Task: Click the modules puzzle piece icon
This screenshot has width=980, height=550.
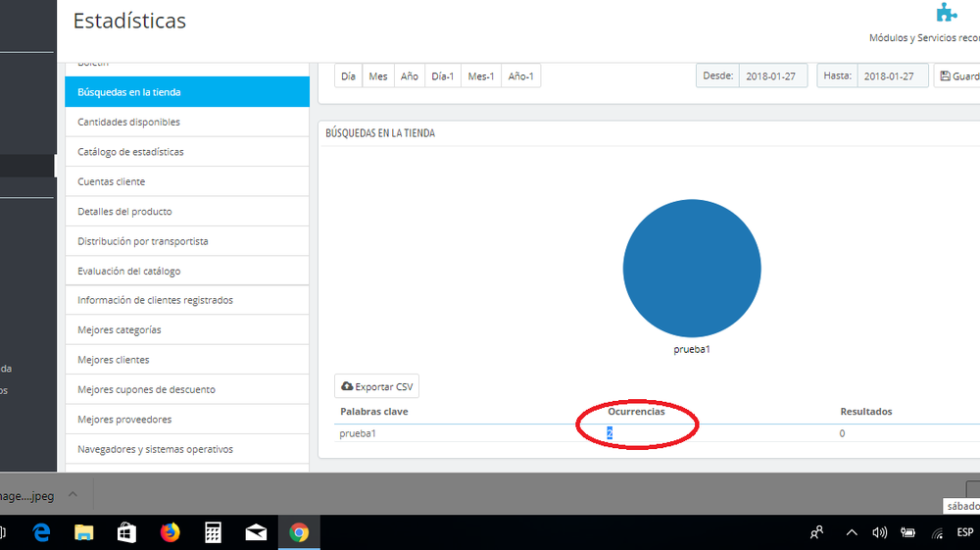Action: pos(947,13)
